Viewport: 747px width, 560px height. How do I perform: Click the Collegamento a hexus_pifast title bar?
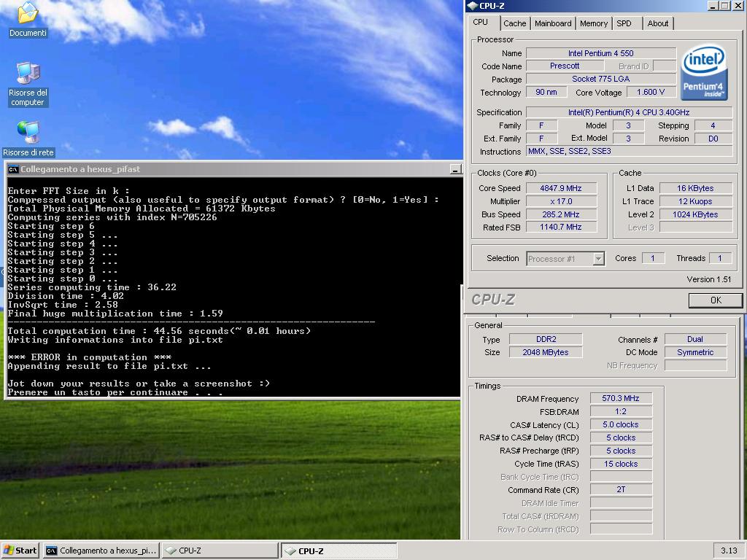(x=233, y=169)
